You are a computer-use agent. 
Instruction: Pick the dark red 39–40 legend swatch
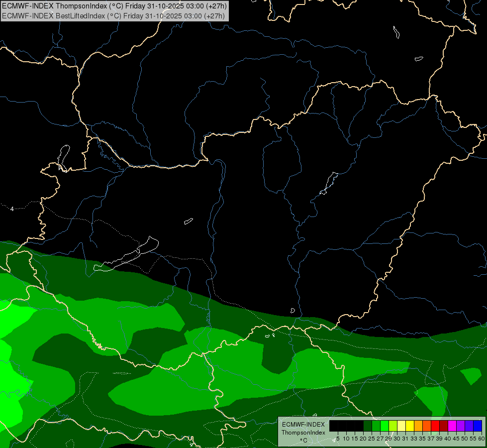[x=444, y=426]
